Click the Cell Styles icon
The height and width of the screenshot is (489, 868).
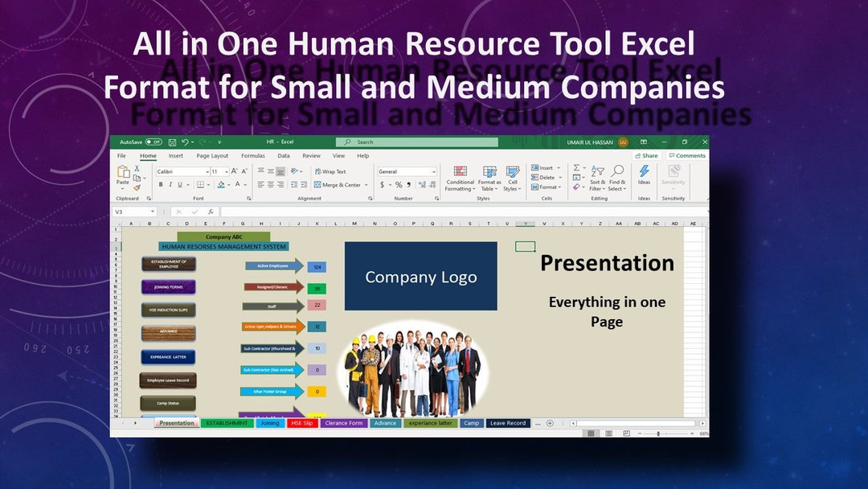click(512, 173)
